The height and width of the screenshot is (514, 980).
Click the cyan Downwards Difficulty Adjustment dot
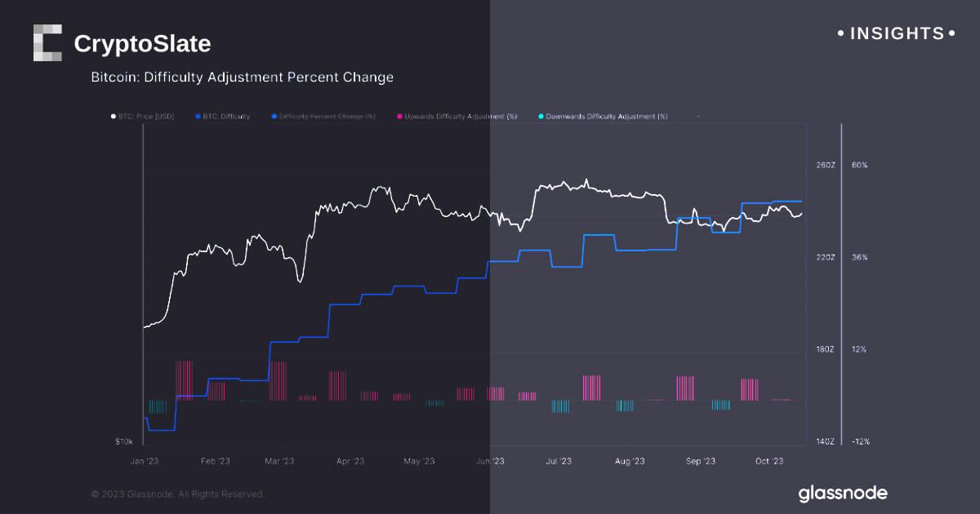point(541,117)
